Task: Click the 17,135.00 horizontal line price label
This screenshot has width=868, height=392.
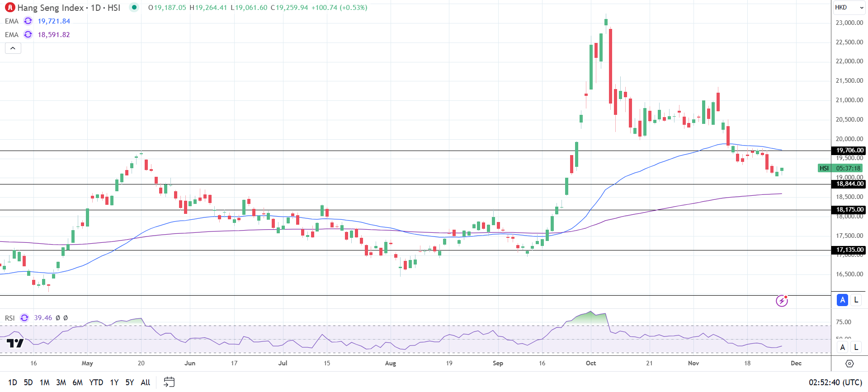Action: click(x=849, y=250)
